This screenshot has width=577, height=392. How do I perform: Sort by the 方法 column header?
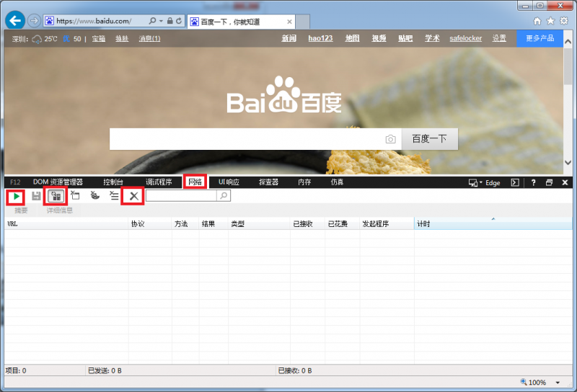click(x=185, y=223)
